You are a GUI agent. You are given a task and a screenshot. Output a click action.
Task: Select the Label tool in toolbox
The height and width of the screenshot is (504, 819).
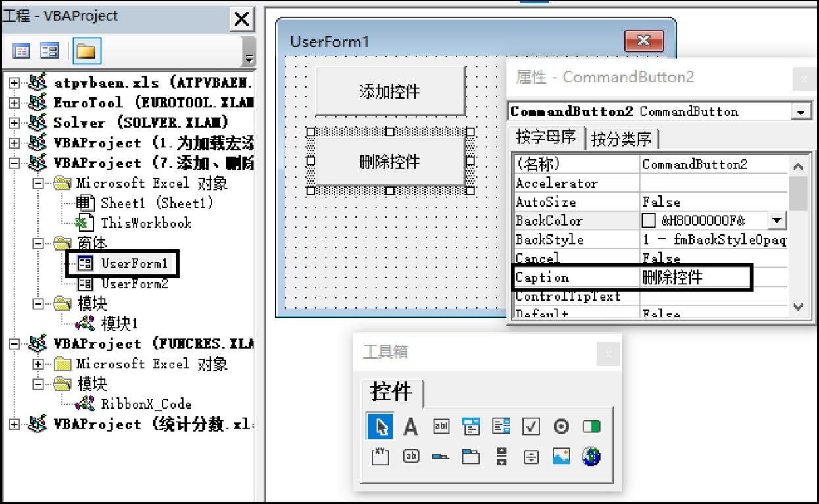pos(410,427)
